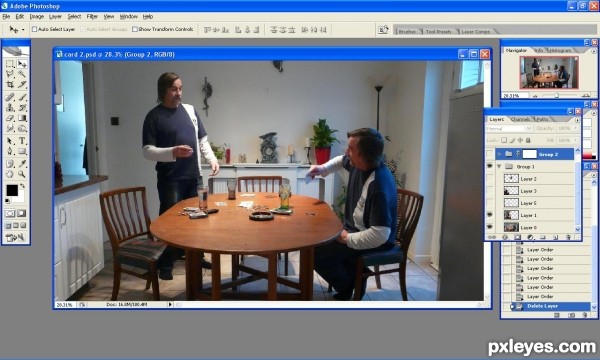Click the black foreground color swatch
600x360 pixels.
pos(12,190)
